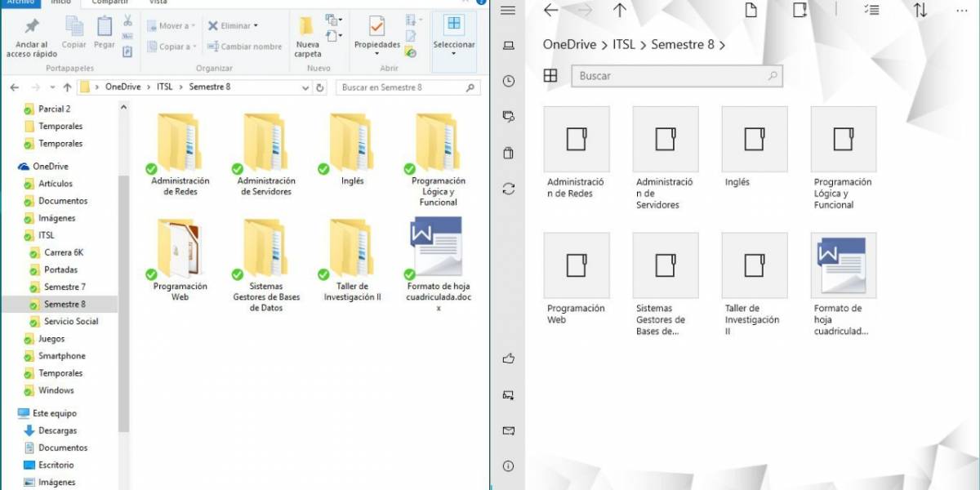This screenshot has height=490, width=980.
Task: Click the Buscar field in right app
Action: point(677,76)
